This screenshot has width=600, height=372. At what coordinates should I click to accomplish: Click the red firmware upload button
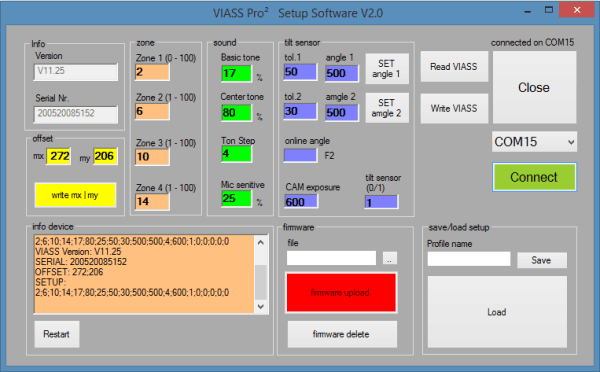341,293
